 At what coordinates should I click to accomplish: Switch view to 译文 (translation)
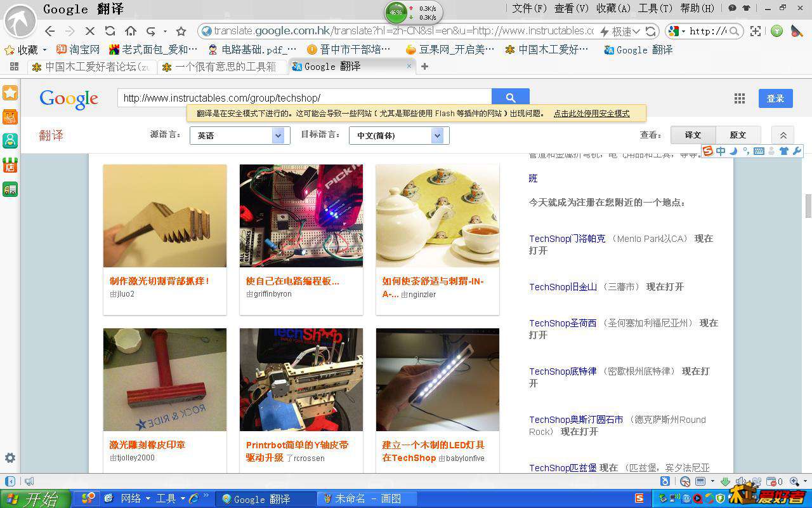693,135
